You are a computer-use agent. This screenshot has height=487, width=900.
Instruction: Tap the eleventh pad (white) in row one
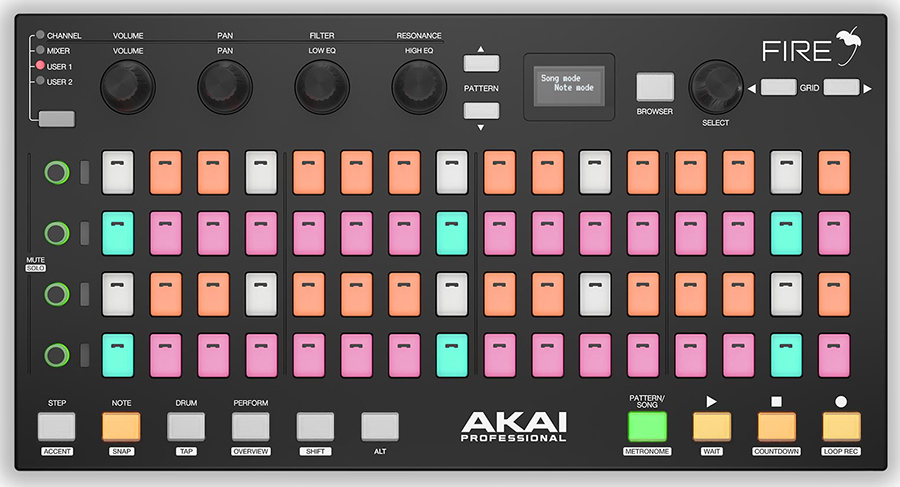click(x=595, y=172)
